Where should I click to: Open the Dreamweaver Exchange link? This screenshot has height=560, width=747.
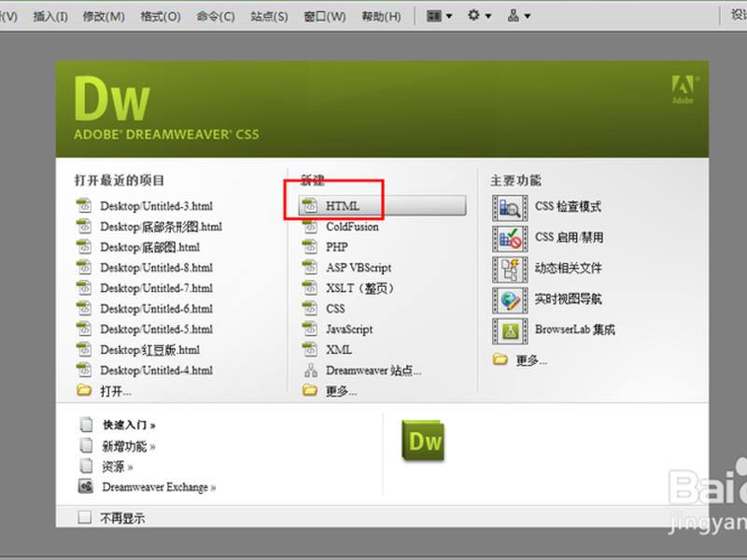tap(159, 487)
